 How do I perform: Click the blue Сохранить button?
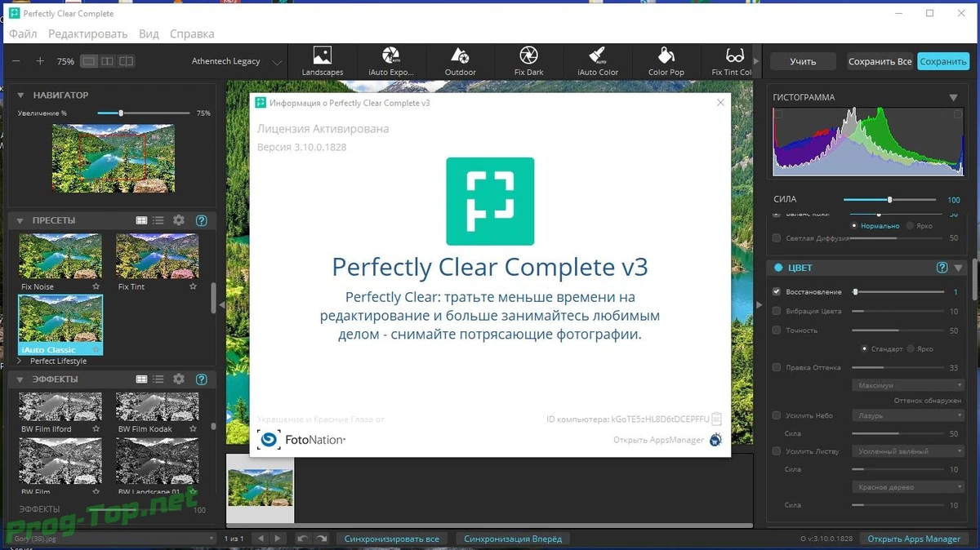943,62
